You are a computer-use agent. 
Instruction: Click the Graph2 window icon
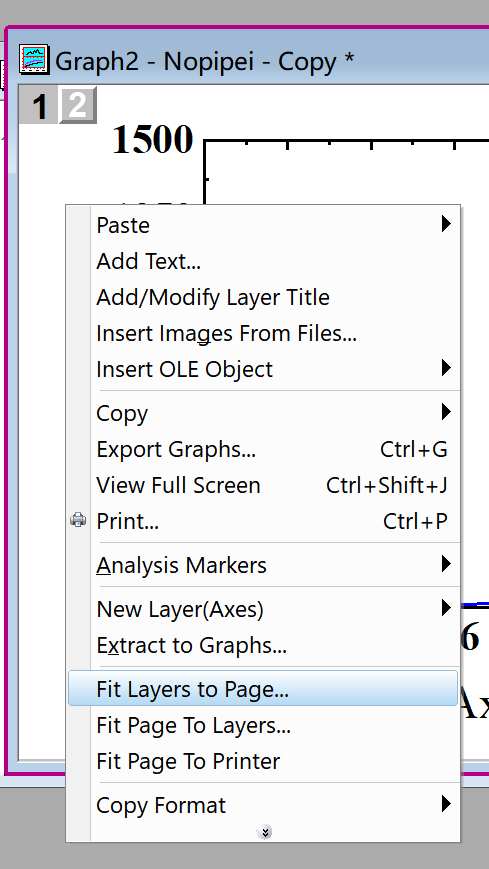[x=34, y=59]
